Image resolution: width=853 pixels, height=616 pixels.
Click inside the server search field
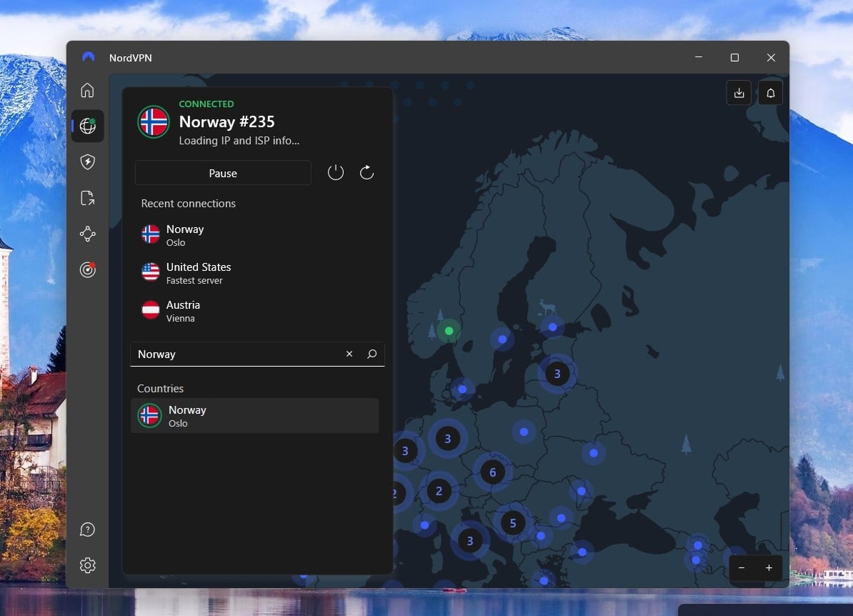pos(236,354)
